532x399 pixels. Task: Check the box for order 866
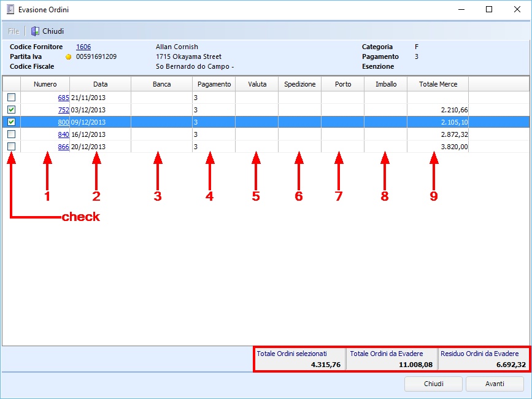(11, 147)
